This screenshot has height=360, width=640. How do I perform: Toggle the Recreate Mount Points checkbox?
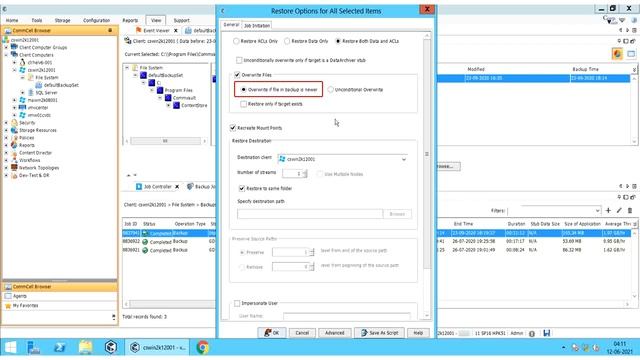[x=233, y=128]
